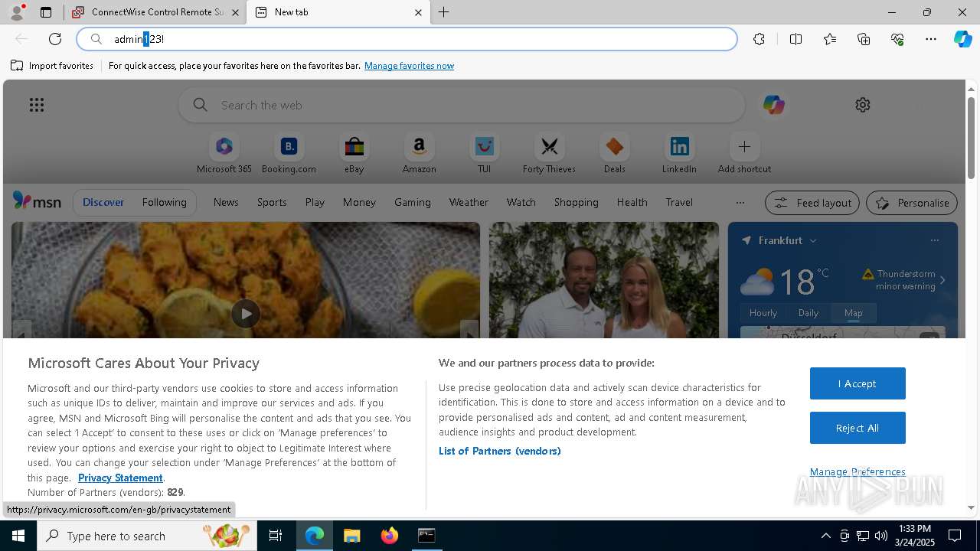Select the Following feed tab
Screen dimensions: 980x551
click(x=164, y=202)
